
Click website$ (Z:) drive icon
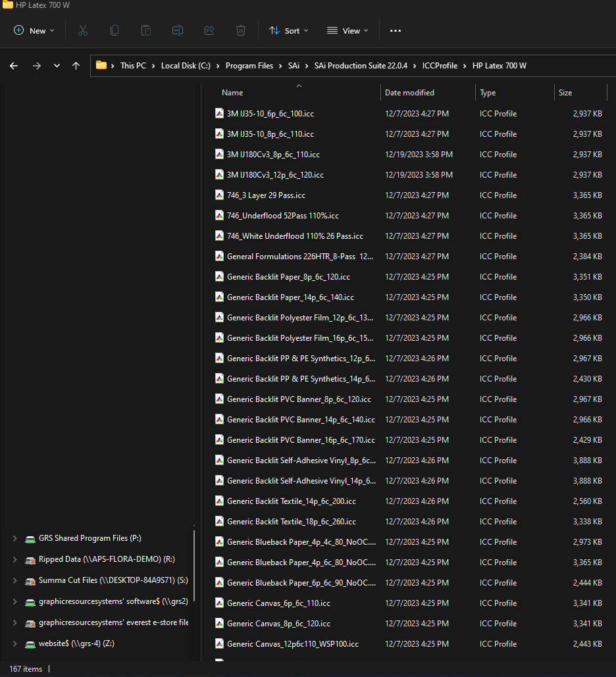click(30, 645)
